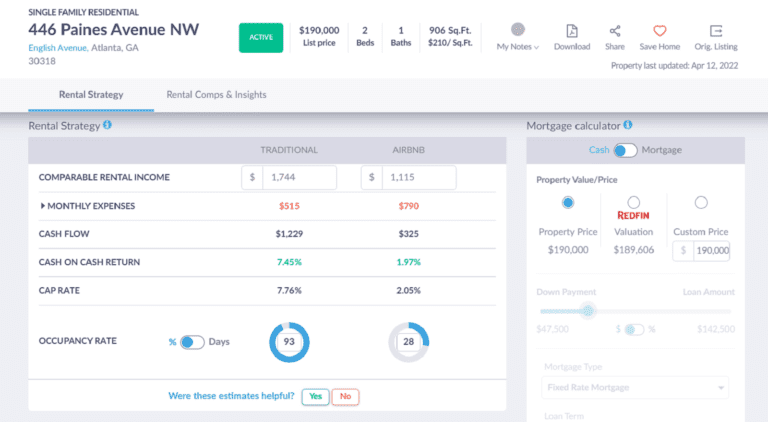Click the Share icon
The height and width of the screenshot is (422, 768).
615,32
